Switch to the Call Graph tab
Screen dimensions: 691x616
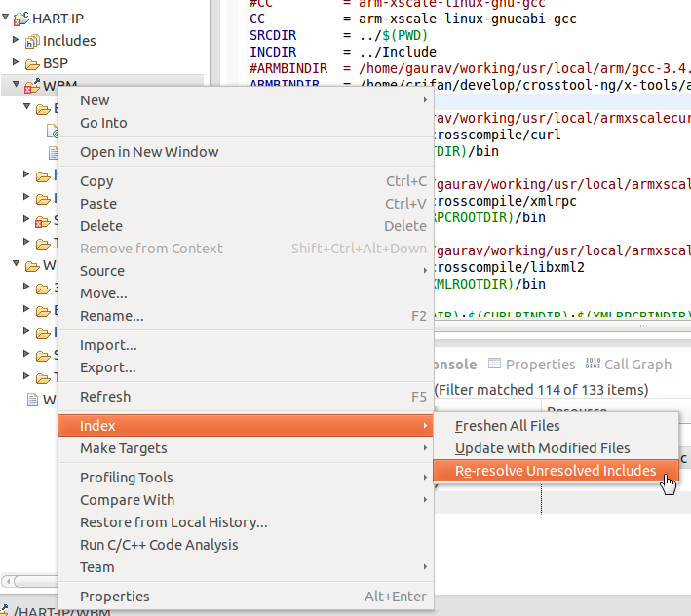(637, 365)
